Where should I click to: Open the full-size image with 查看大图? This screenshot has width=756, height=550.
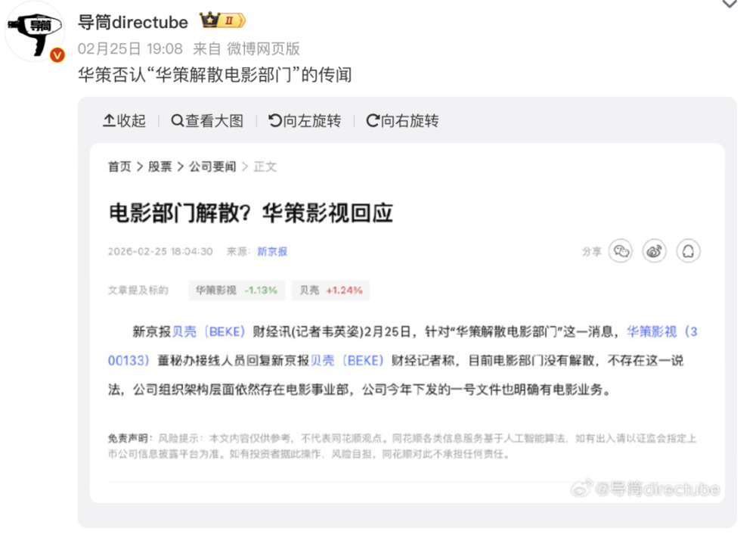coord(207,120)
